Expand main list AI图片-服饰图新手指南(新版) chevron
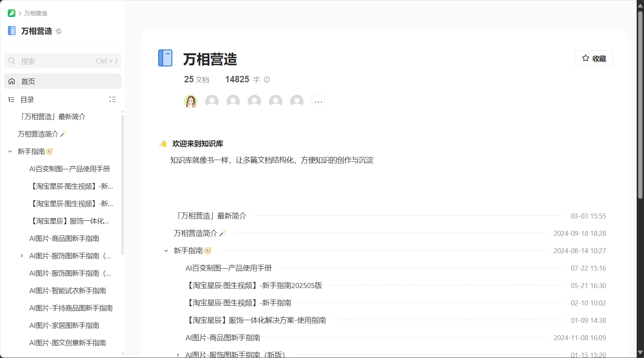The height and width of the screenshot is (358, 644). click(178, 355)
